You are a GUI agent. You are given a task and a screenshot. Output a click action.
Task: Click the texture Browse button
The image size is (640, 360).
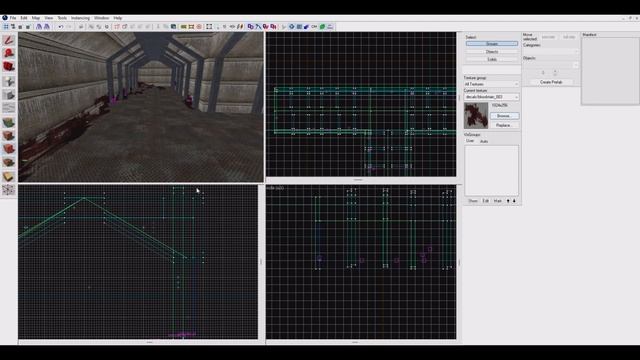(x=504, y=116)
